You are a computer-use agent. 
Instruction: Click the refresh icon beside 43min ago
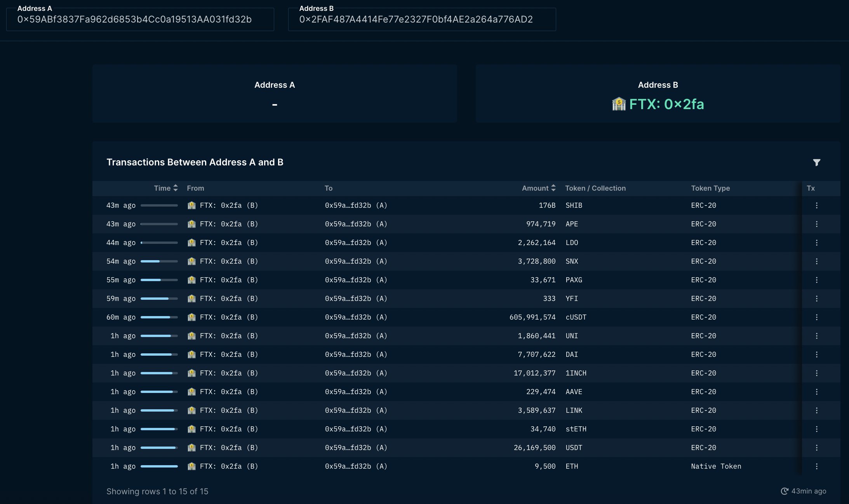click(x=784, y=491)
